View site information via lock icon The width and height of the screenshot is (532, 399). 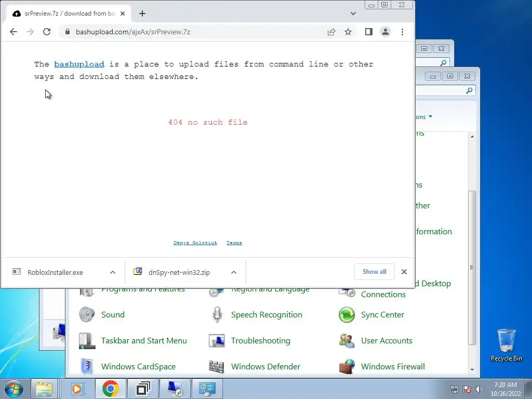[68, 32]
